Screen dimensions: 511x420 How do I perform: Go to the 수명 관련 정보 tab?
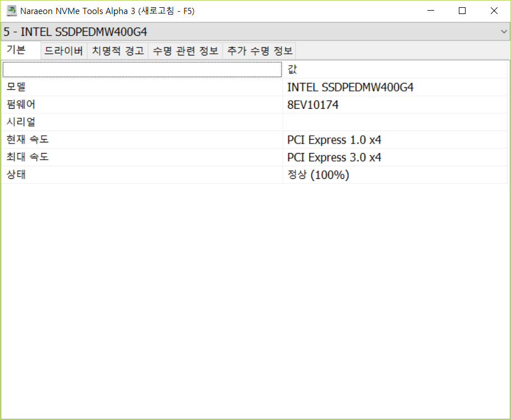point(186,51)
